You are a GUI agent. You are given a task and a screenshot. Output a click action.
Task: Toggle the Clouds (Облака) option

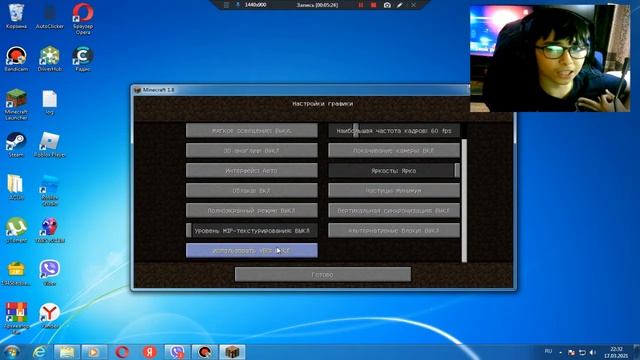coord(251,191)
